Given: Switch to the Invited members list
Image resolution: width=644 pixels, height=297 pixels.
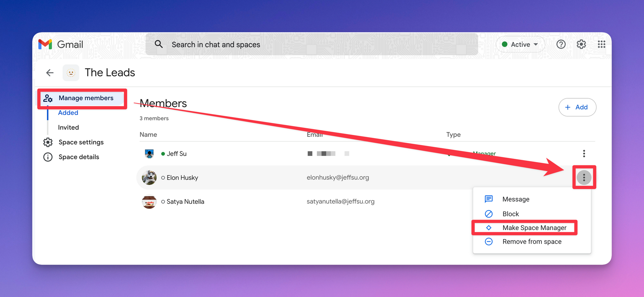Looking at the screenshot, I should (x=68, y=127).
